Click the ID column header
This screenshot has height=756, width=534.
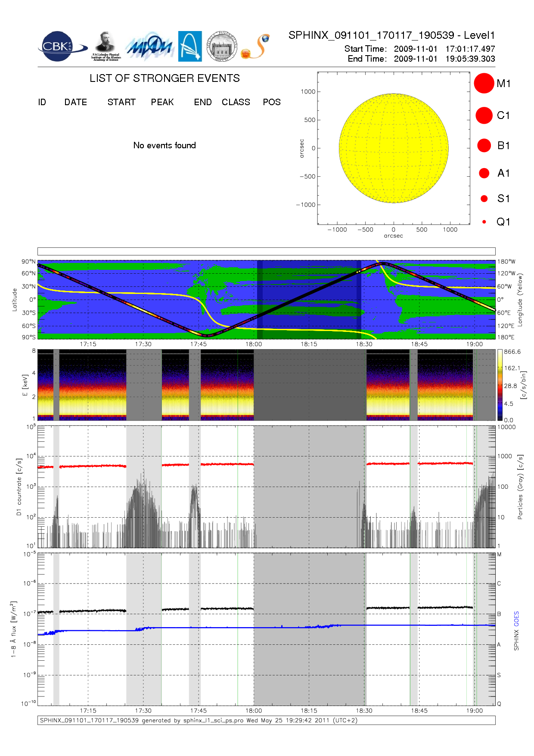42,102
